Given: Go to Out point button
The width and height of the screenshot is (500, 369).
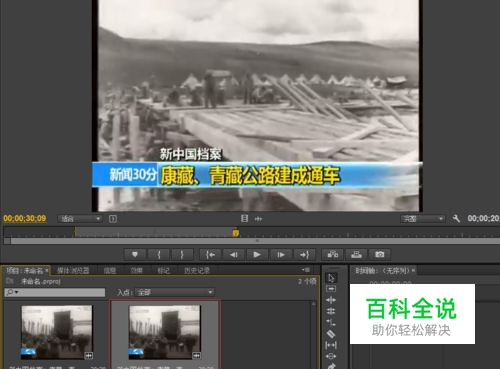Looking at the screenshot, I should point(304,255).
